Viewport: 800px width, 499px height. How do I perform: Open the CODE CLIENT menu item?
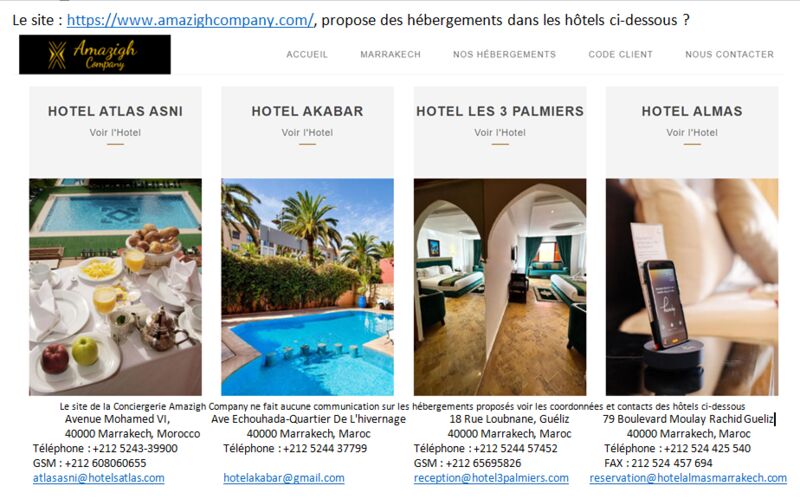tap(620, 54)
